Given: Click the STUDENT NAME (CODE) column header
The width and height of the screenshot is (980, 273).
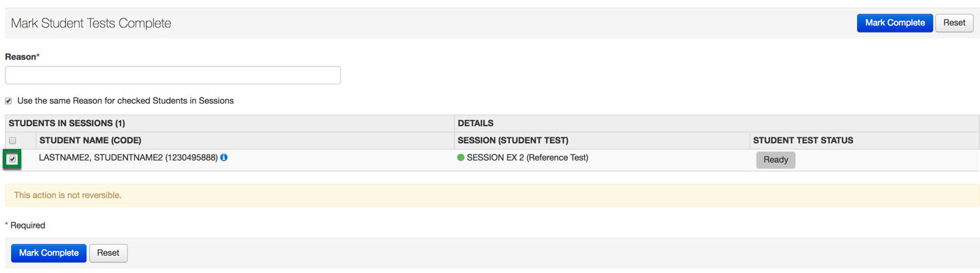Looking at the screenshot, I should (91, 141).
